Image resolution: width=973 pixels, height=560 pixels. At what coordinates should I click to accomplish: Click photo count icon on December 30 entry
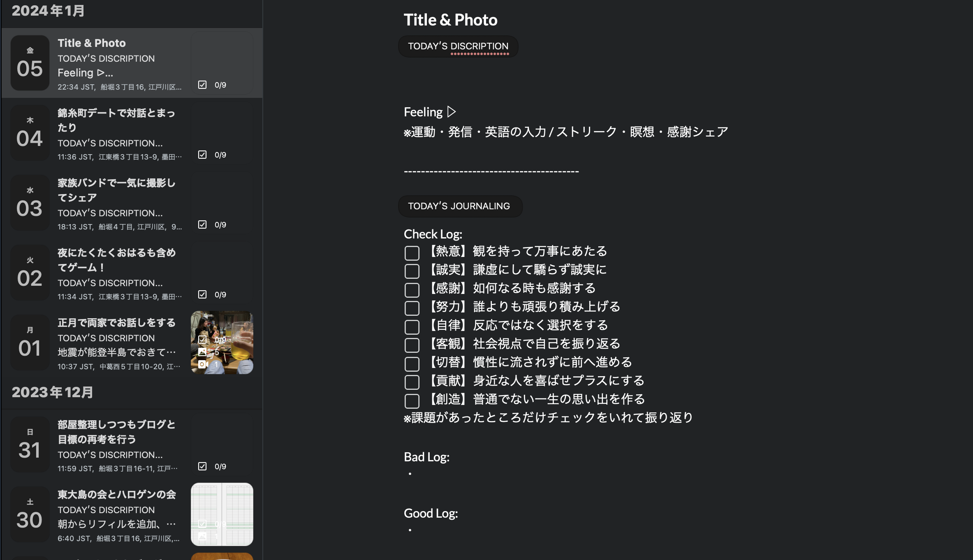(202, 536)
